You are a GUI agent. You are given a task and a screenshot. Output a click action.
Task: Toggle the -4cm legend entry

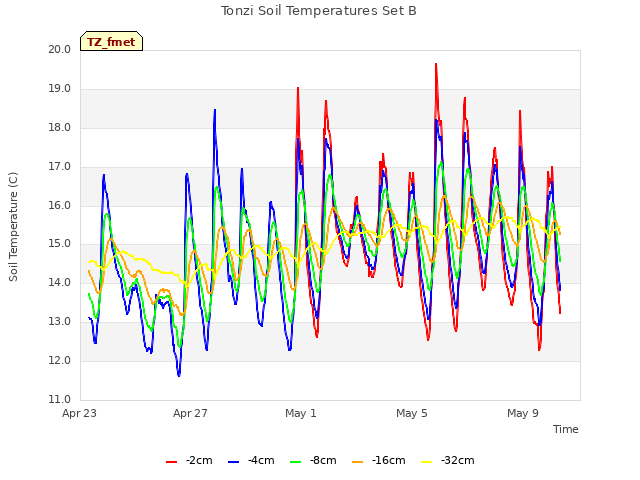[x=251, y=461]
